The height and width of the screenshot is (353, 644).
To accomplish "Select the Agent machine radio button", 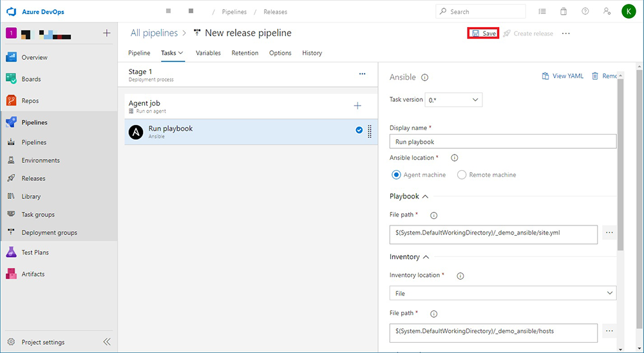I will pos(396,175).
